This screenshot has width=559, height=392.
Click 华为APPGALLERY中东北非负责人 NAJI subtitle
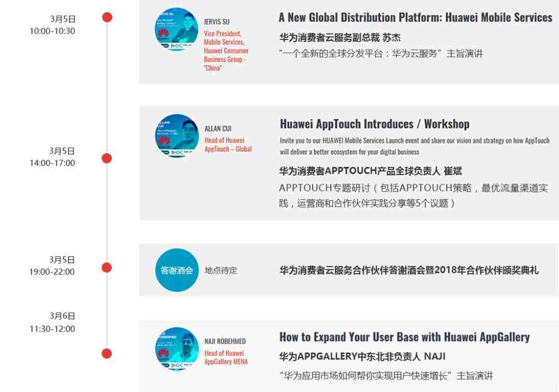click(362, 356)
